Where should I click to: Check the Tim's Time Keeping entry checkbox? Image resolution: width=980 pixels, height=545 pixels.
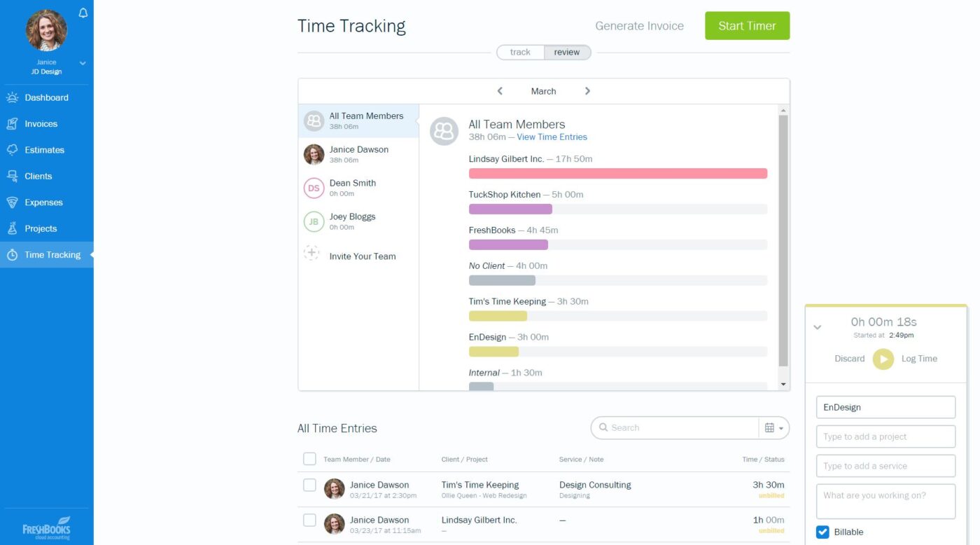309,485
